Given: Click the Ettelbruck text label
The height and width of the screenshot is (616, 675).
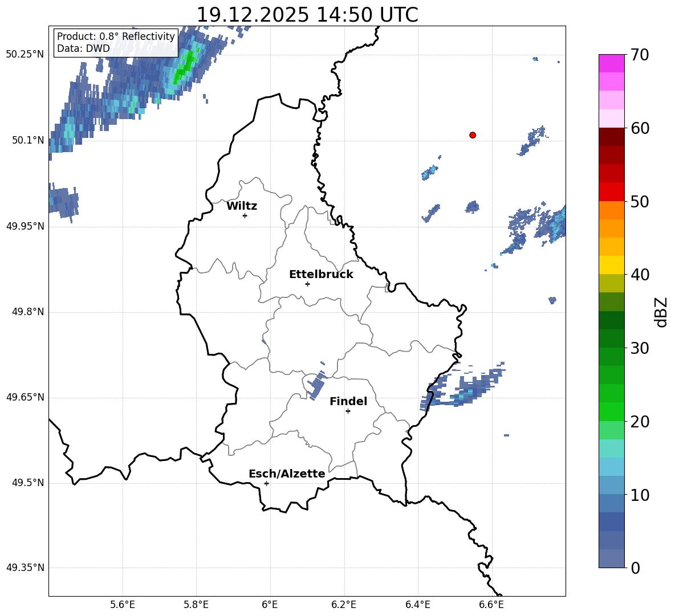Looking at the screenshot, I should point(321,274).
